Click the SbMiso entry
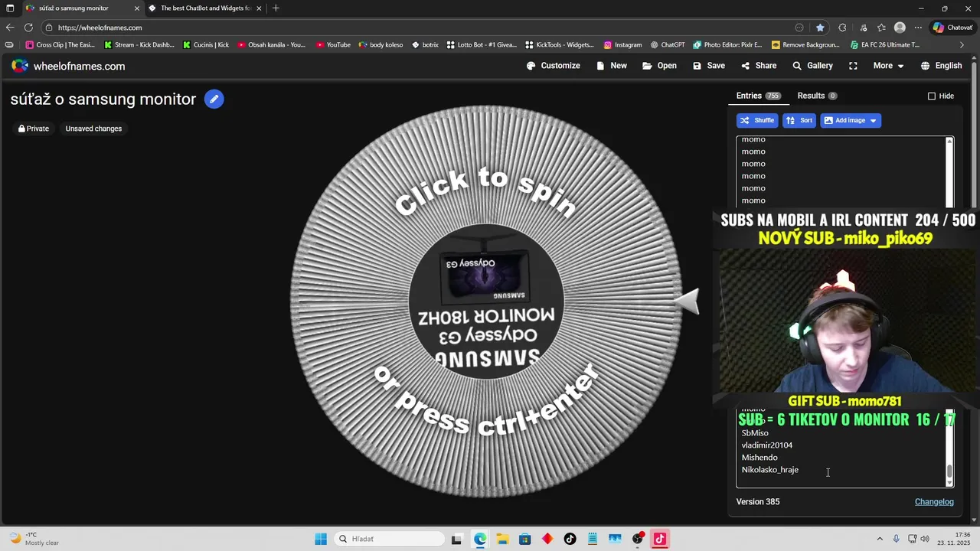Viewport: 980px width, 551px height. pos(755,433)
